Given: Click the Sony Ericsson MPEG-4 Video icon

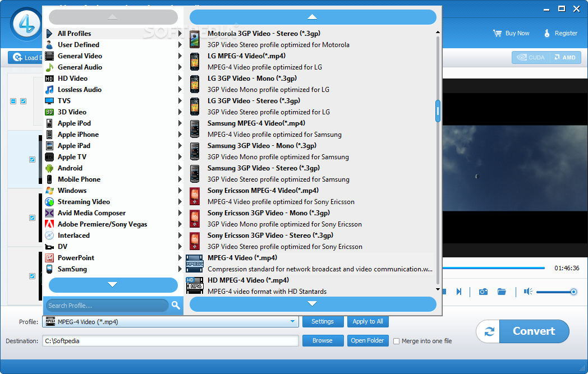Looking at the screenshot, I should pyautogui.click(x=195, y=196).
